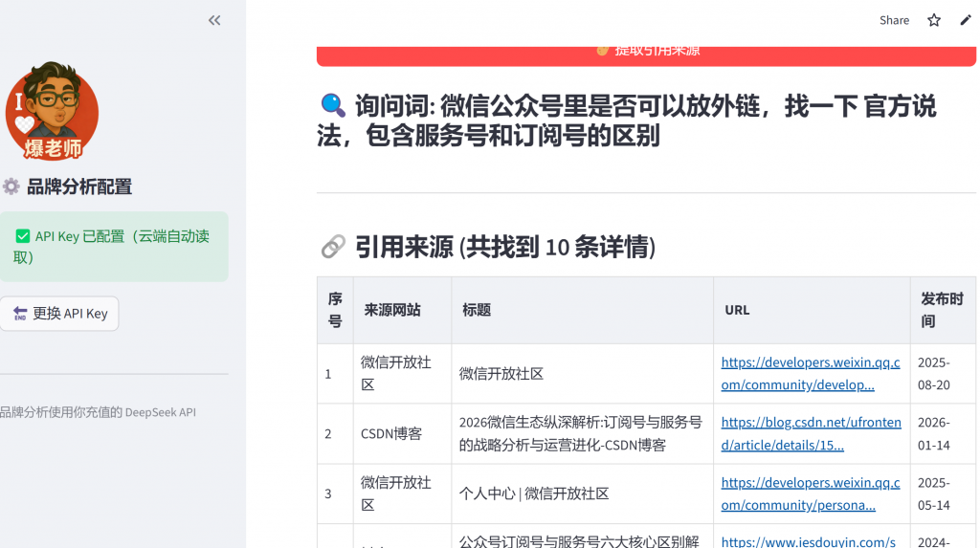Select title cell 个人中心 | 微信开放社区
This screenshot has width=980, height=548.
point(582,493)
